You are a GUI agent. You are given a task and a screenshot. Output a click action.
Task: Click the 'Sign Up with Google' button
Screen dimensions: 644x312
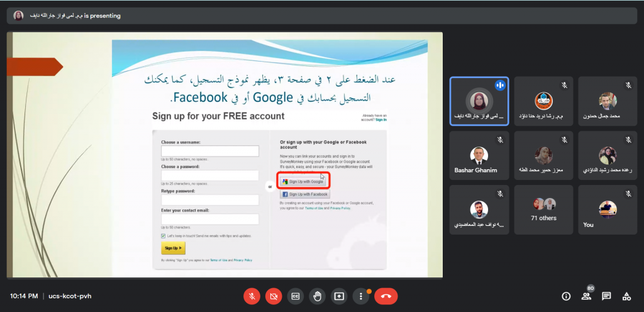point(303,181)
